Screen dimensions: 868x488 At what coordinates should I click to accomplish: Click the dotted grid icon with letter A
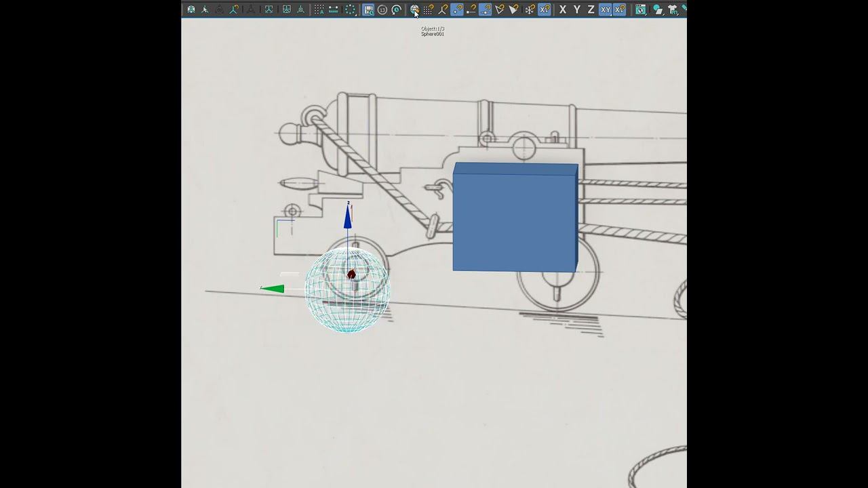point(319,9)
